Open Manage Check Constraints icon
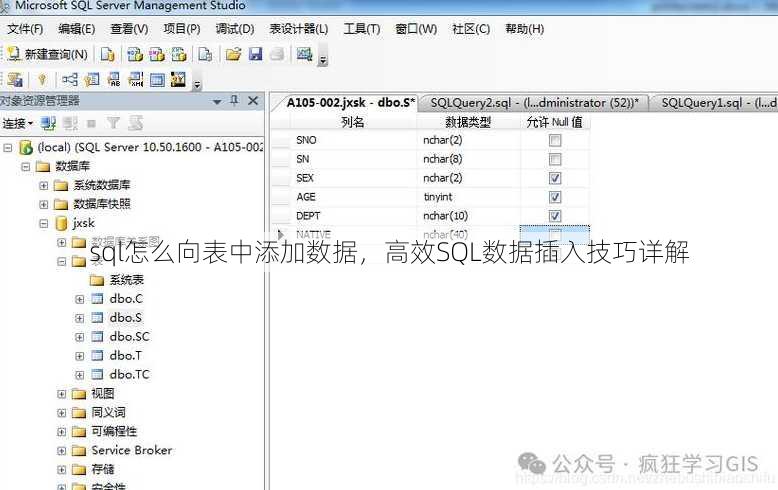Screen dimensions: 778x490 (157, 79)
